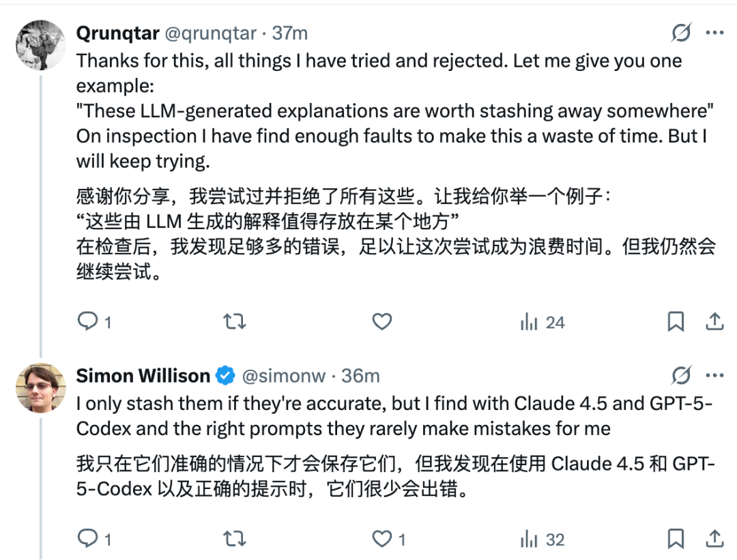Click Grok icon on Simon Willison's tweet
This screenshot has width=737, height=560.
(681, 375)
